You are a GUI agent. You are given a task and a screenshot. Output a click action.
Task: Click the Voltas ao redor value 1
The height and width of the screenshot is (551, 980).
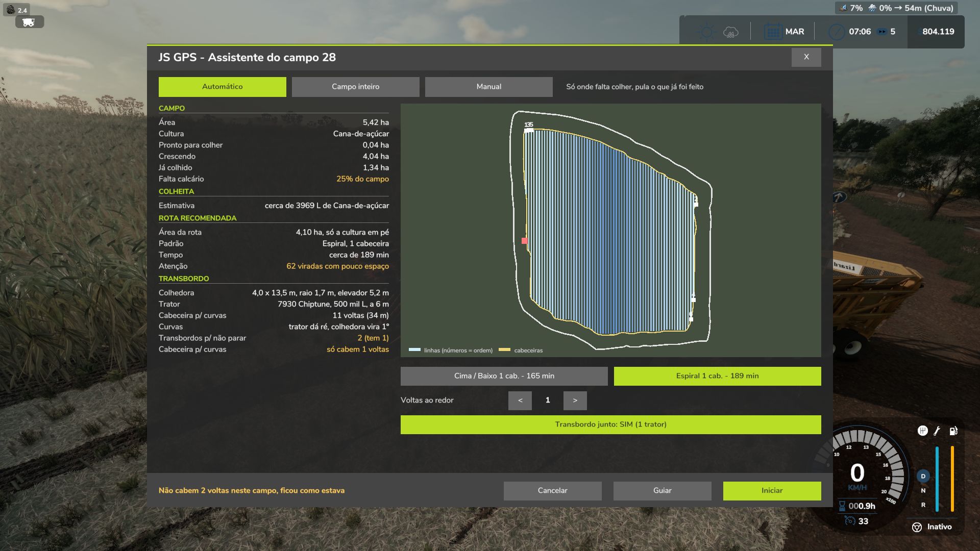(x=548, y=400)
